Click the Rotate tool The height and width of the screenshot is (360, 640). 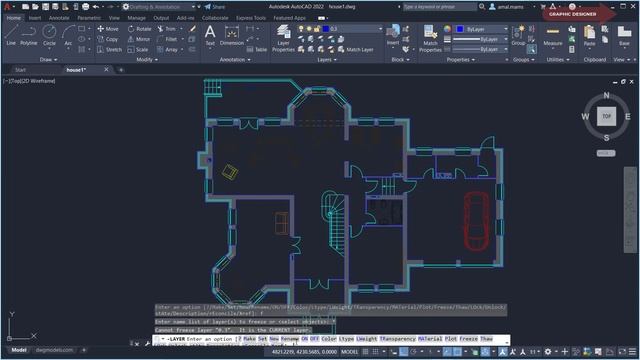tap(139, 29)
